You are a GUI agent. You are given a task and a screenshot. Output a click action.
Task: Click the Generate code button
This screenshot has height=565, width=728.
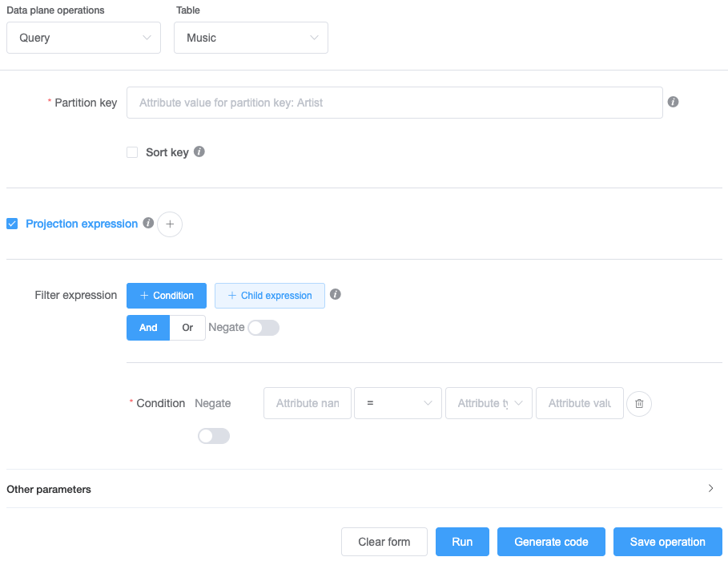[x=551, y=542]
